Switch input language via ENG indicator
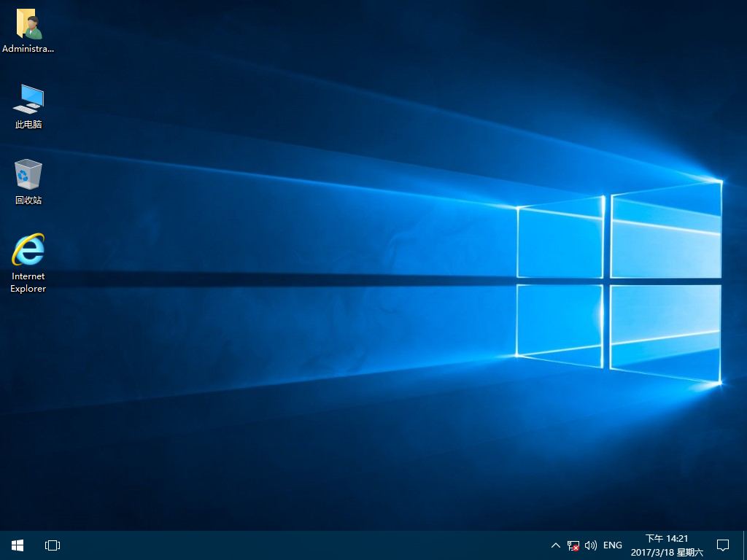 pyautogui.click(x=613, y=545)
